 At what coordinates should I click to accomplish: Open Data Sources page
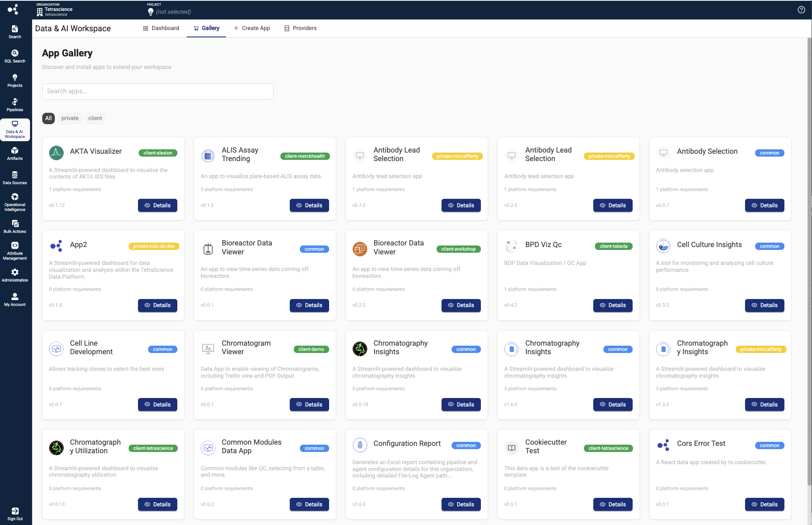click(x=15, y=178)
